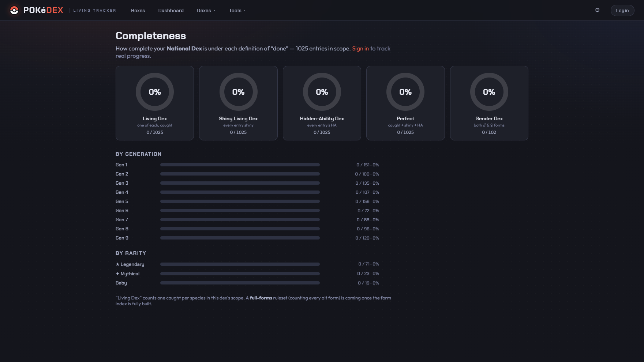Click the Gen 7 row label
This screenshot has height=362, width=644.
122,220
